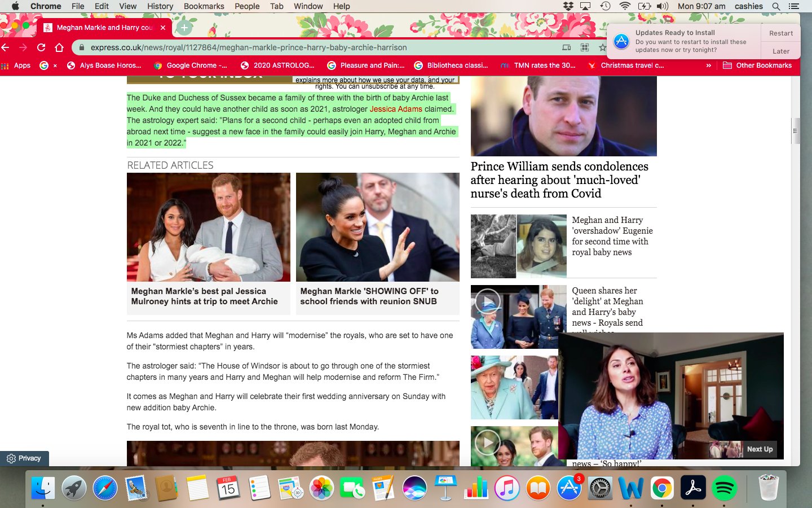Open the TMN rates the 30... bookmark

539,65
